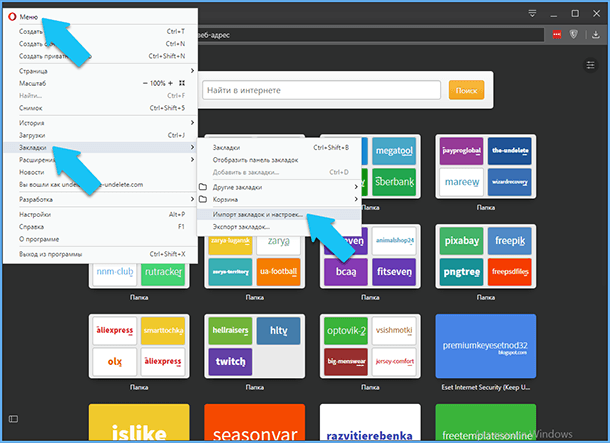Click fullscreen icon next to zoom

click(182, 83)
